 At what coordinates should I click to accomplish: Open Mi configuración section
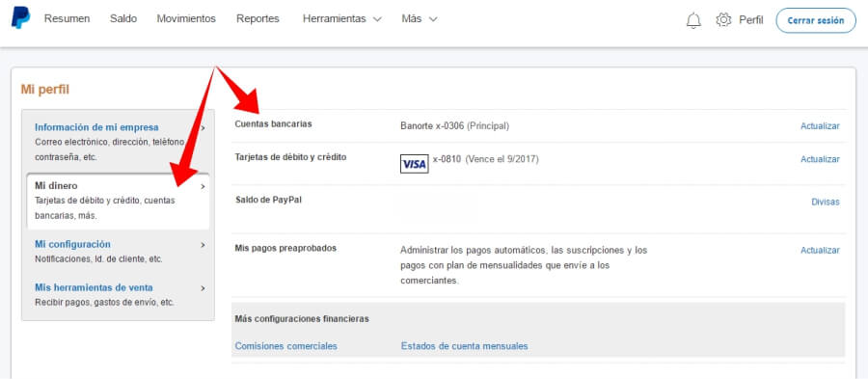(72, 244)
